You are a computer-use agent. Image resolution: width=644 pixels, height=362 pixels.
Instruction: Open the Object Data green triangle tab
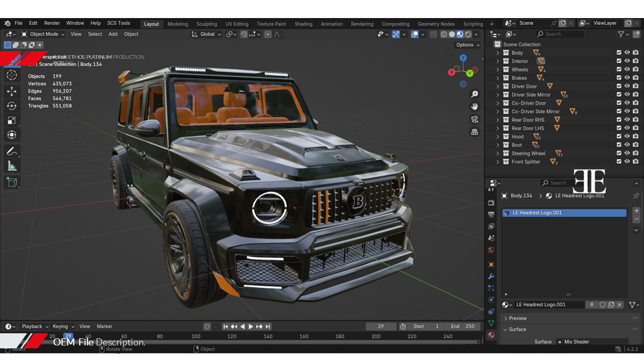tap(491, 323)
